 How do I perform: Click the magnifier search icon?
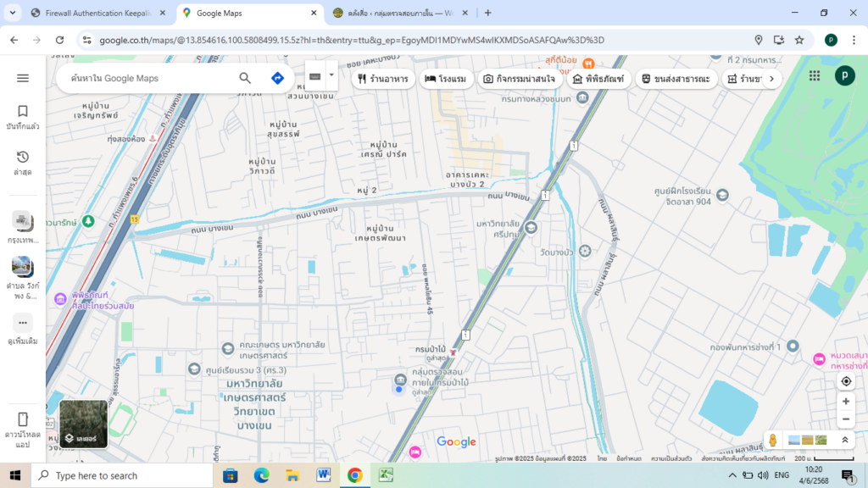click(x=245, y=78)
